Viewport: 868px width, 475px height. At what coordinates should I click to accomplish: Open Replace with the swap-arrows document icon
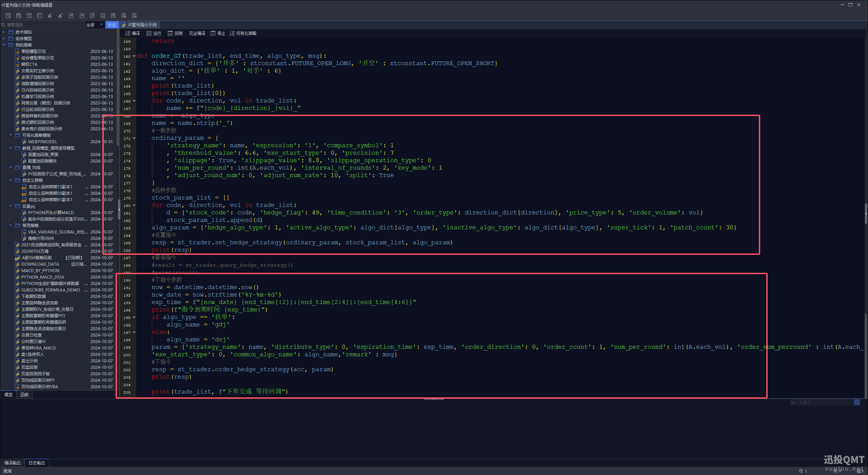tap(103, 16)
